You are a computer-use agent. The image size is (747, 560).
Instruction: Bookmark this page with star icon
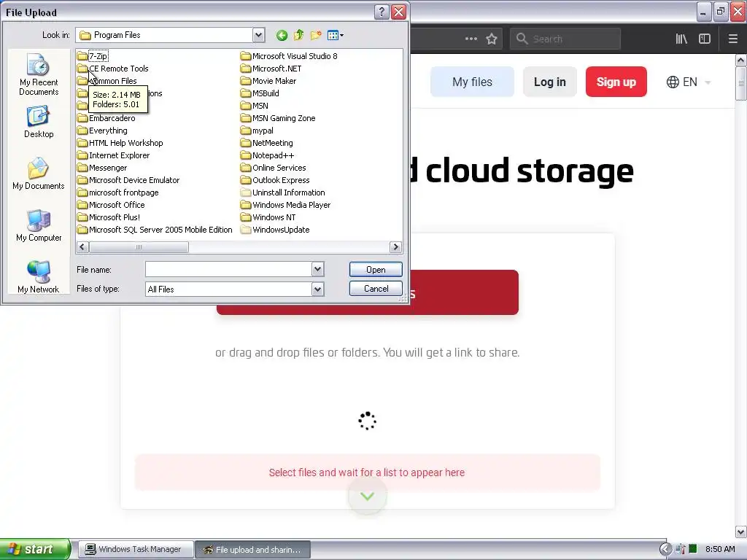click(x=492, y=39)
